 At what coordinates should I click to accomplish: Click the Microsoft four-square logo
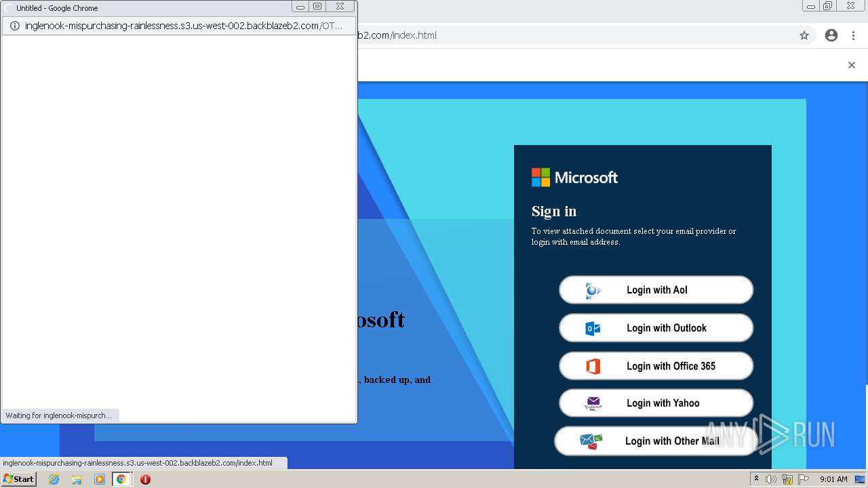pos(540,178)
